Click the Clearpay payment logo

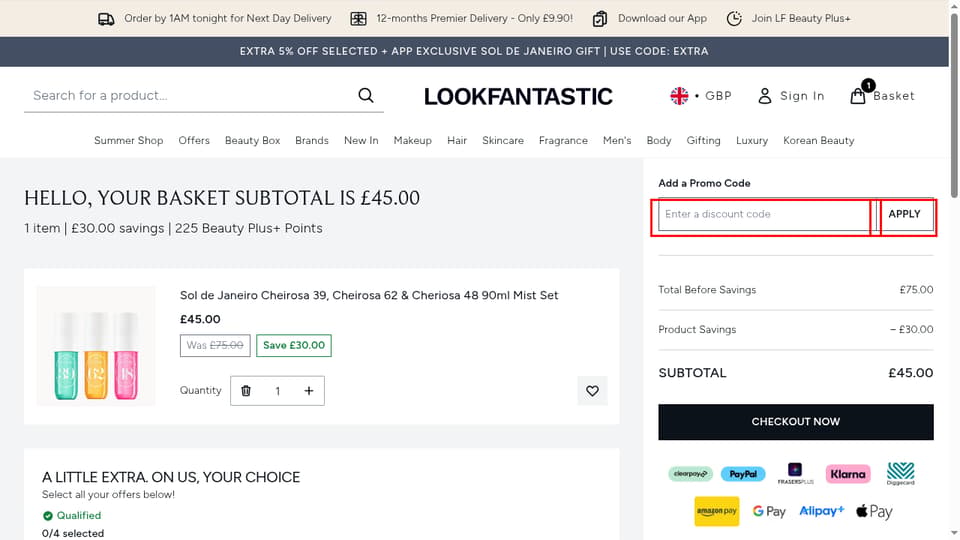(x=690, y=474)
